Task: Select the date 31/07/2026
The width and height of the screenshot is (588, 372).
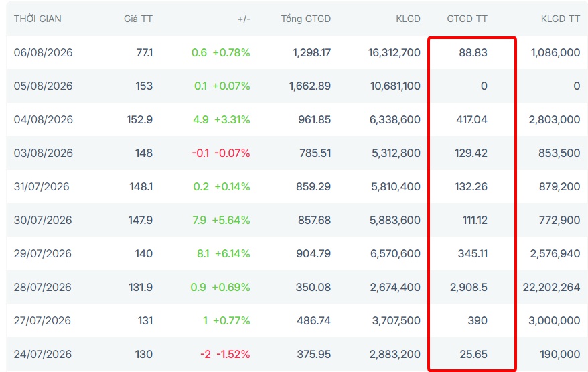Action: pyautogui.click(x=42, y=186)
